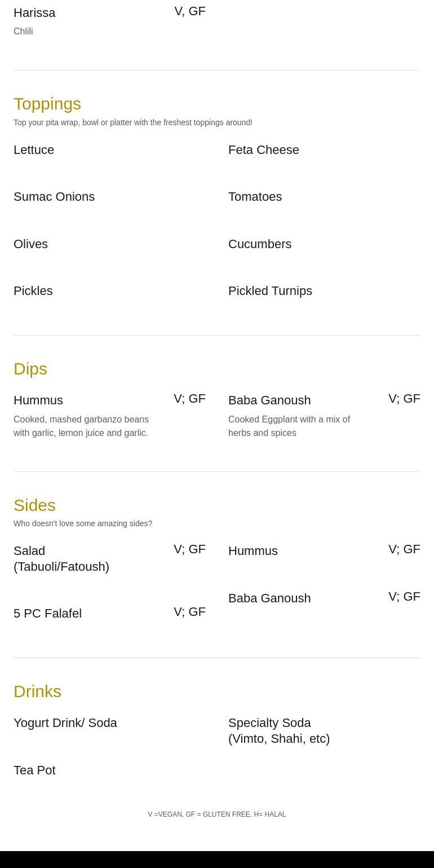Viewport: 434px width, 868px height.
Task: Click the Harissa sauce item
Action: pyautogui.click(x=34, y=13)
